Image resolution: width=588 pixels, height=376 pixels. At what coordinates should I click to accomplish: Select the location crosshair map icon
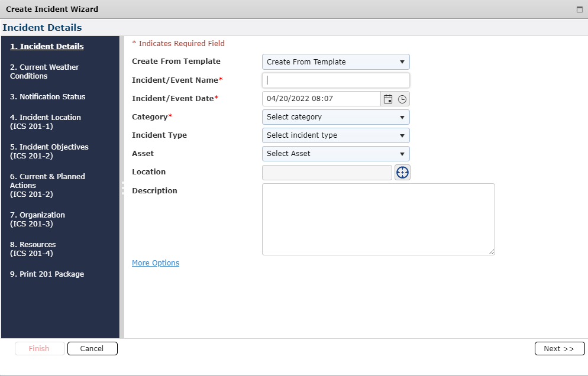pyautogui.click(x=402, y=172)
